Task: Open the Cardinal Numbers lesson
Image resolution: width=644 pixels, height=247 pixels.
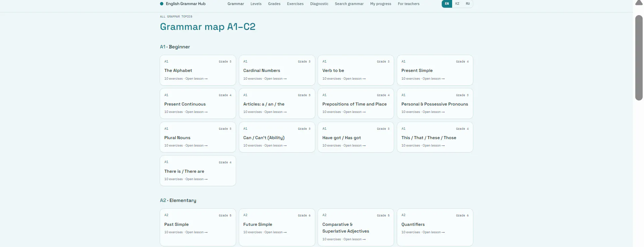Action: coord(277,70)
